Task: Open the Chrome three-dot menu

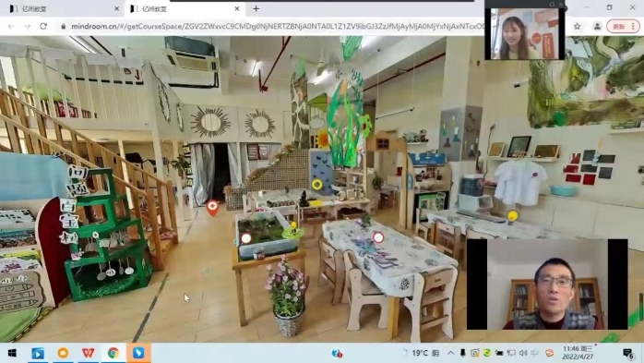Action: [x=633, y=26]
